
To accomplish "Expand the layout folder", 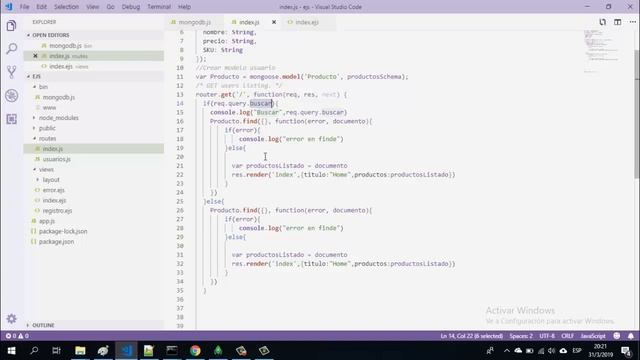I will [51, 180].
